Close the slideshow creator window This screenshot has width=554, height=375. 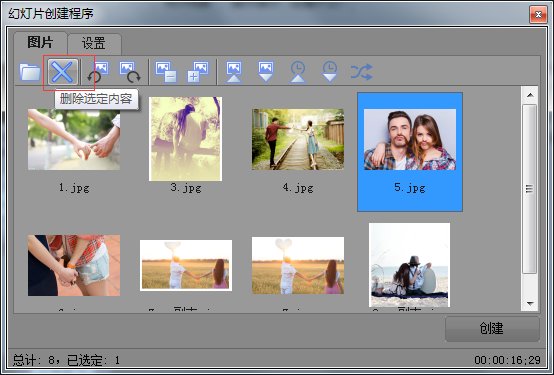(538, 14)
